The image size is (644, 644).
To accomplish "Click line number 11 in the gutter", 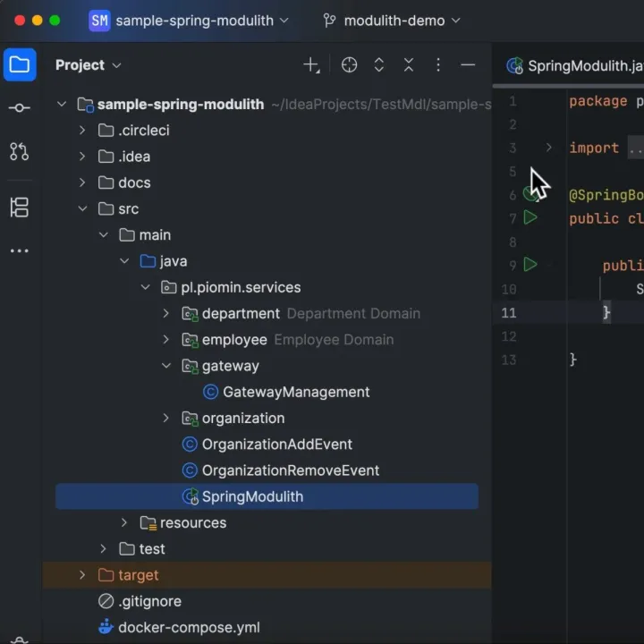I will pos(508,313).
